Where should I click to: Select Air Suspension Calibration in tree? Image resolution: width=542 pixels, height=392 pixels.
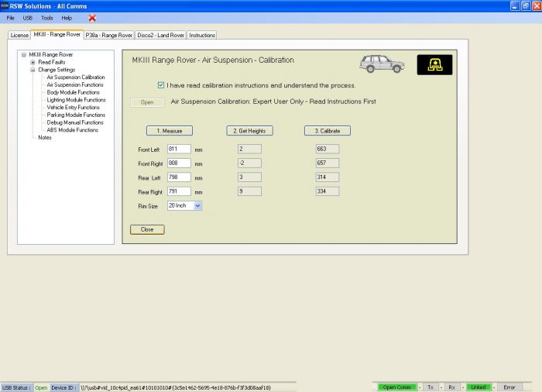pyautogui.click(x=76, y=77)
